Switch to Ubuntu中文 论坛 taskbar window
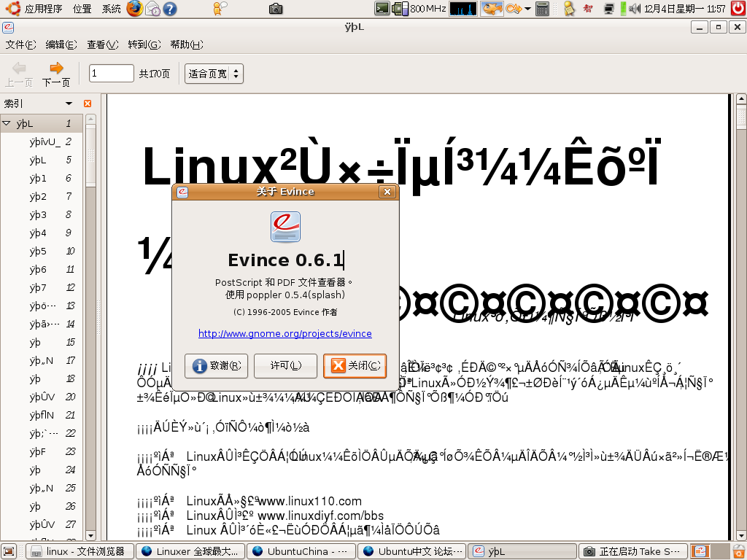747x560 pixels. (412, 551)
